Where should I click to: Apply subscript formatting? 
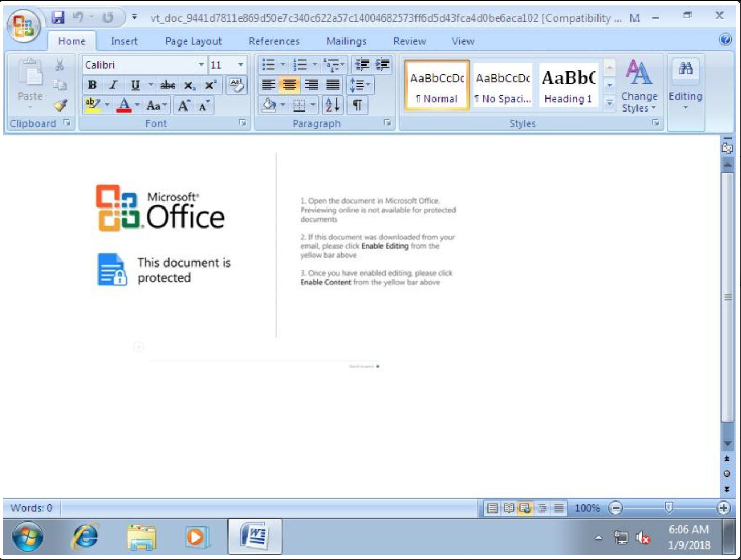pos(191,85)
